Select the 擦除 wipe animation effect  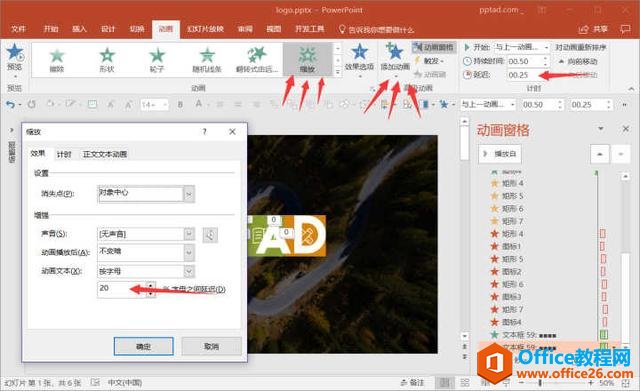(57, 60)
